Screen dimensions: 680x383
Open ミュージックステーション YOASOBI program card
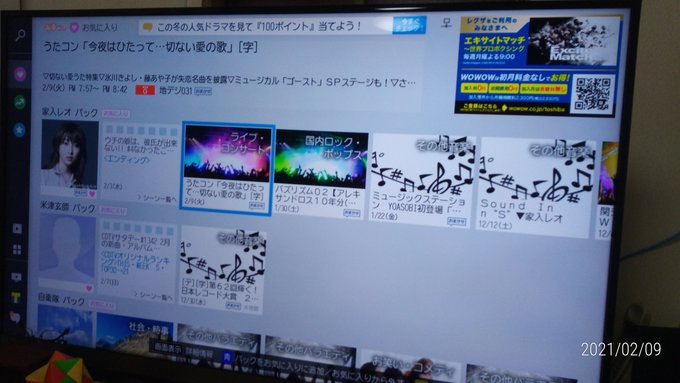[x=422, y=180]
